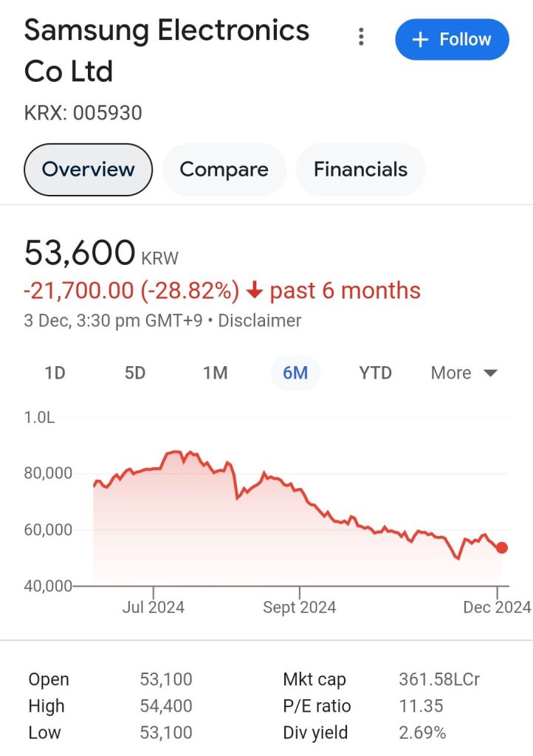533x756 pixels.
Task: Click the Mkt cap label
Action: point(314,679)
